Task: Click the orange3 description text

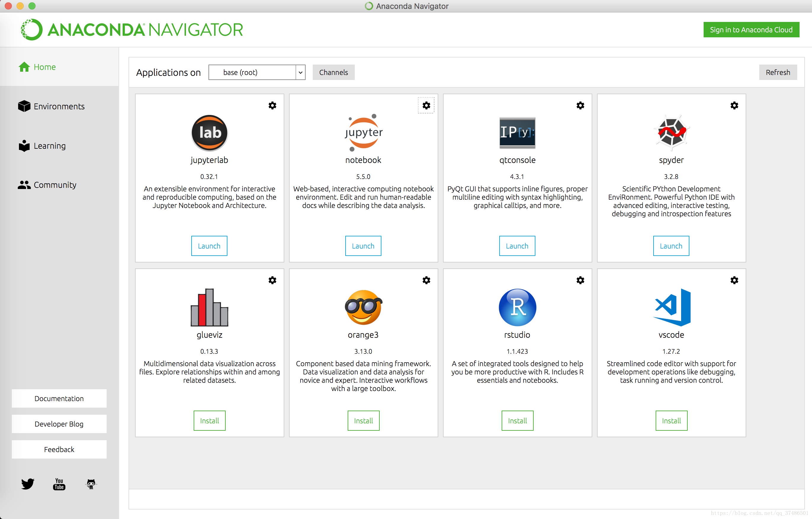Action: point(364,376)
